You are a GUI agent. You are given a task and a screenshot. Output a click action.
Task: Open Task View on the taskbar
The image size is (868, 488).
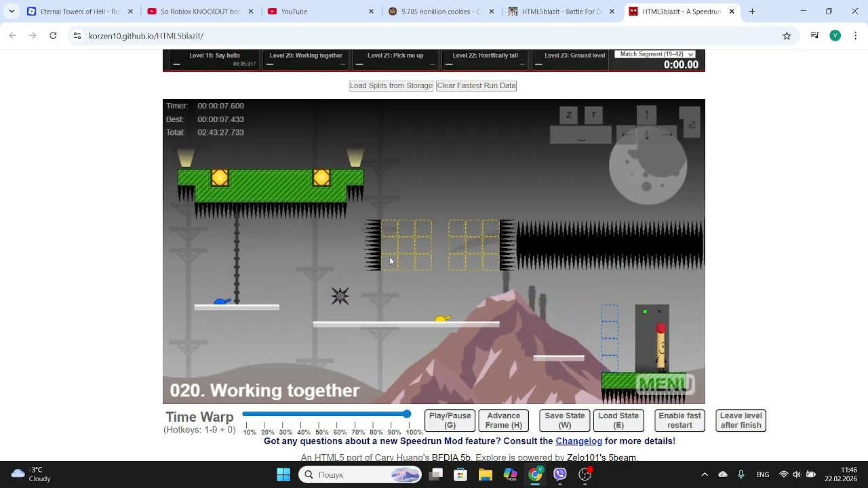click(435, 474)
